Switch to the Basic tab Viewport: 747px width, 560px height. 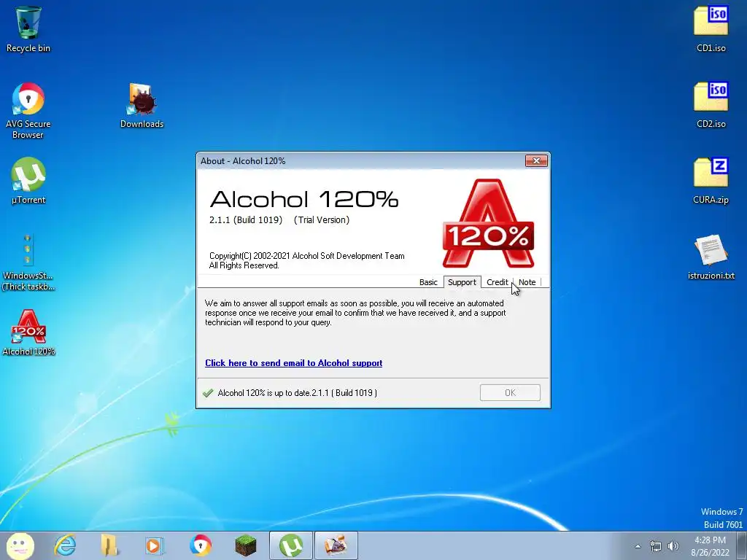(427, 282)
